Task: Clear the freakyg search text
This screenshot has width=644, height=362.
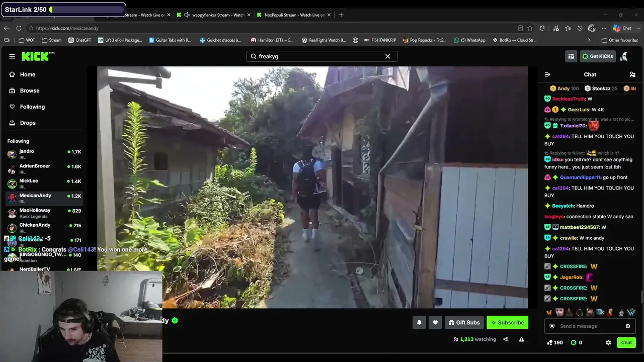Action: pos(387,56)
